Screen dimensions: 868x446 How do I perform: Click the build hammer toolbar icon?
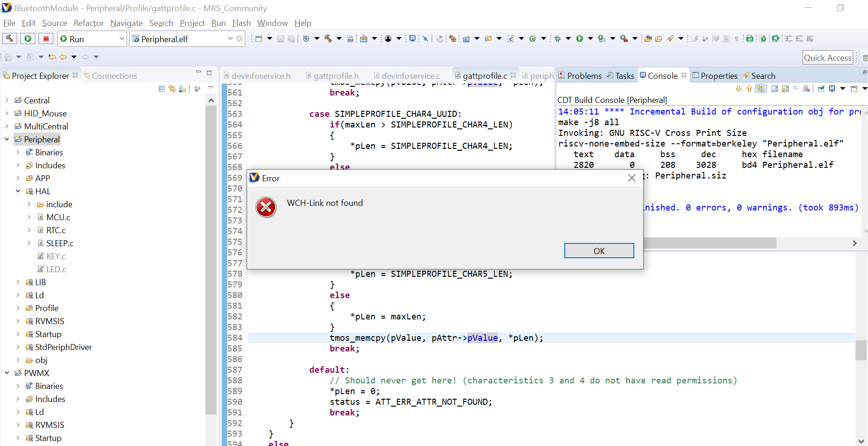tap(328, 39)
